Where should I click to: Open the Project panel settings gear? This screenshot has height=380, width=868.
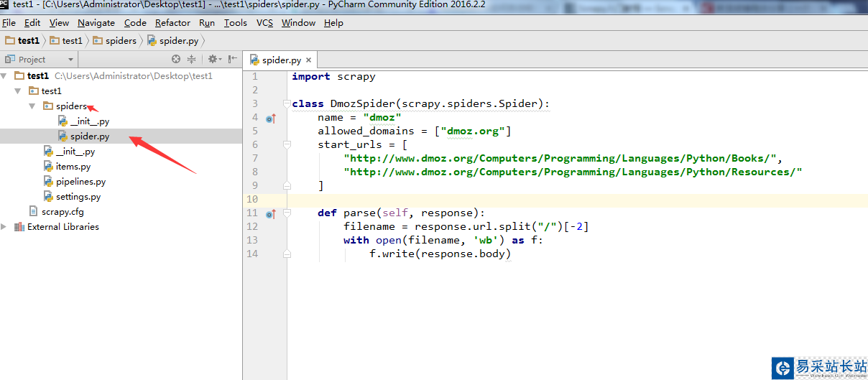click(214, 60)
